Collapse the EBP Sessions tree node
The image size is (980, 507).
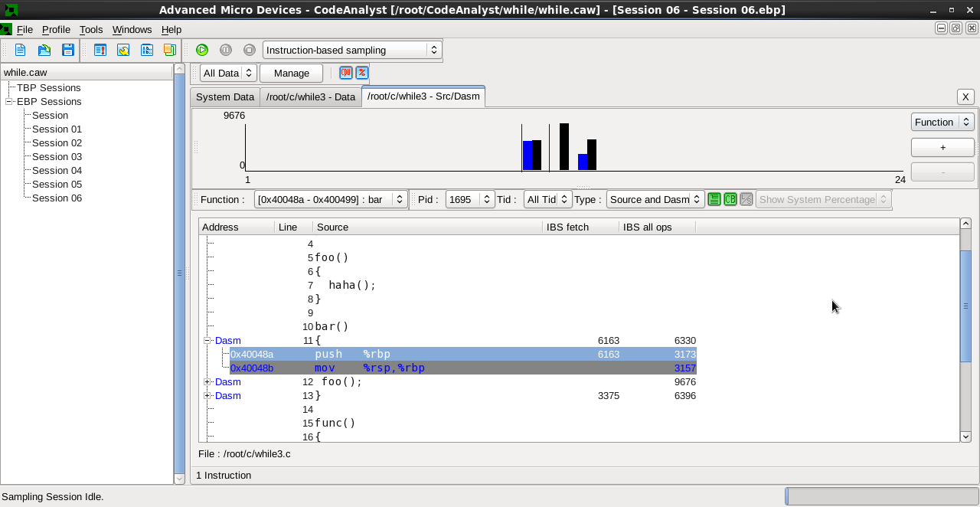(x=9, y=101)
